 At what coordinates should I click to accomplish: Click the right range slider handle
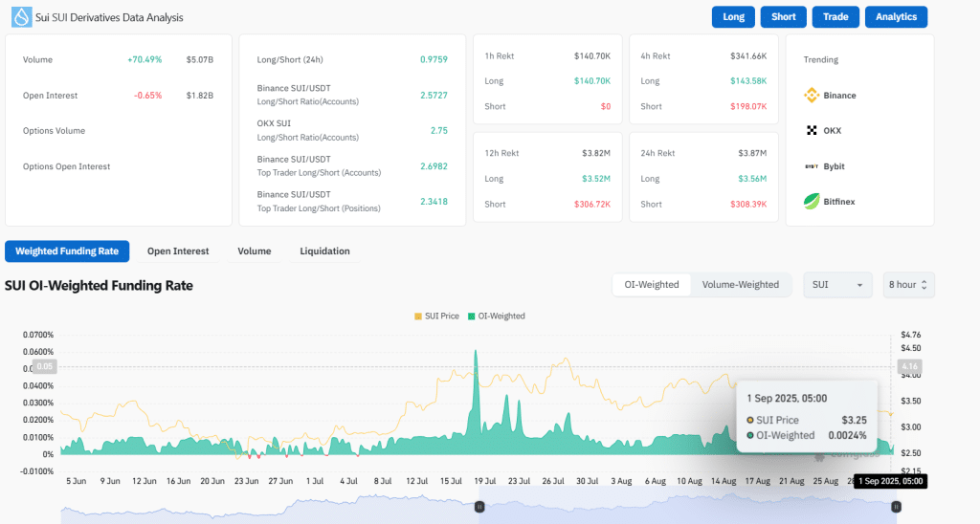[x=896, y=507]
